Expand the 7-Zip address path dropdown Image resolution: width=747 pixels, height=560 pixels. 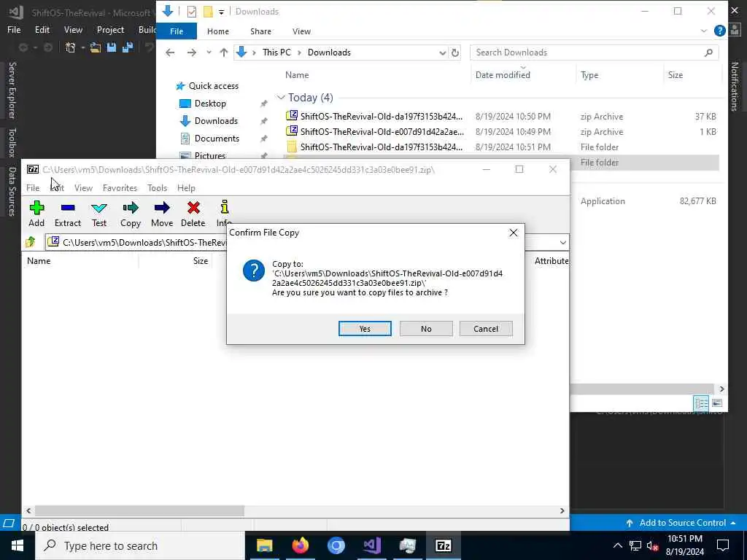click(562, 242)
